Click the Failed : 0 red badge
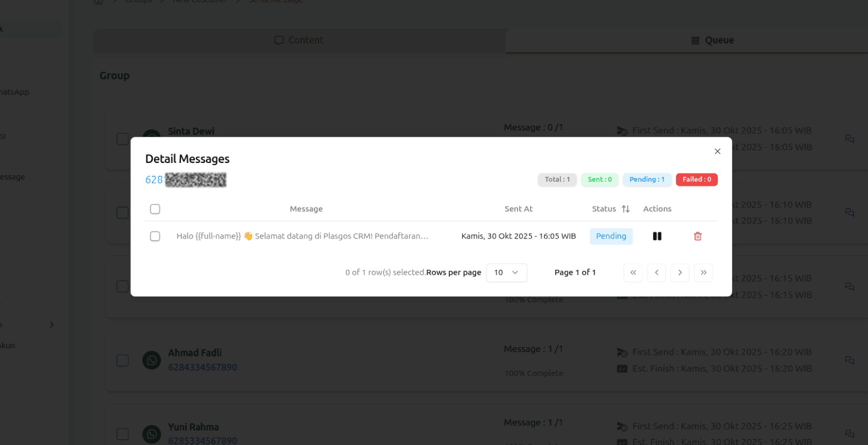The height and width of the screenshot is (445, 868). tap(697, 180)
